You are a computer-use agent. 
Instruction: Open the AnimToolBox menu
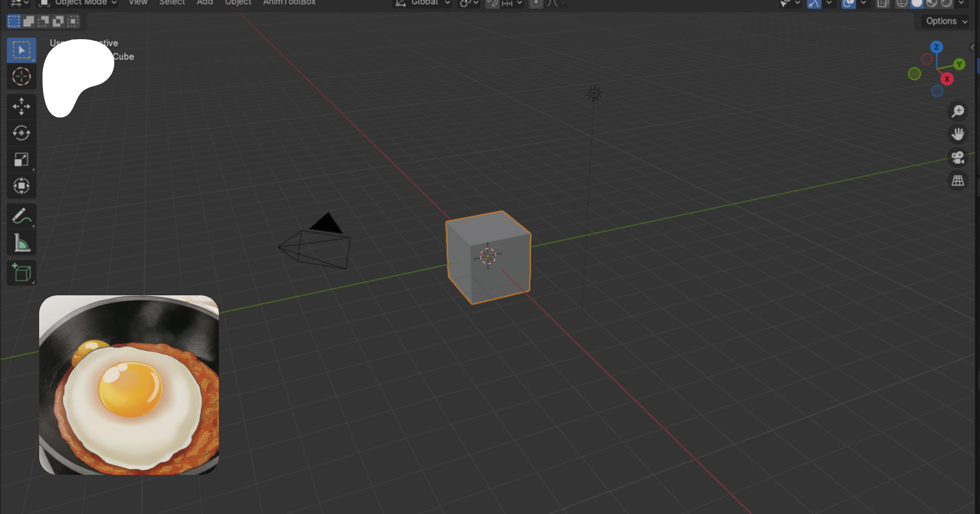(289, 3)
